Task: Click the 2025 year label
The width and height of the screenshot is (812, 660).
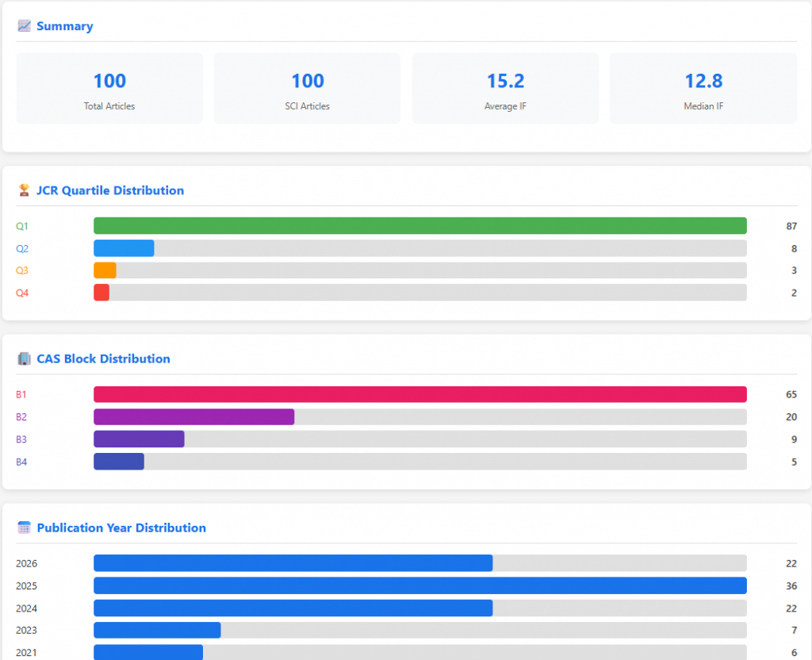Action: point(26,586)
